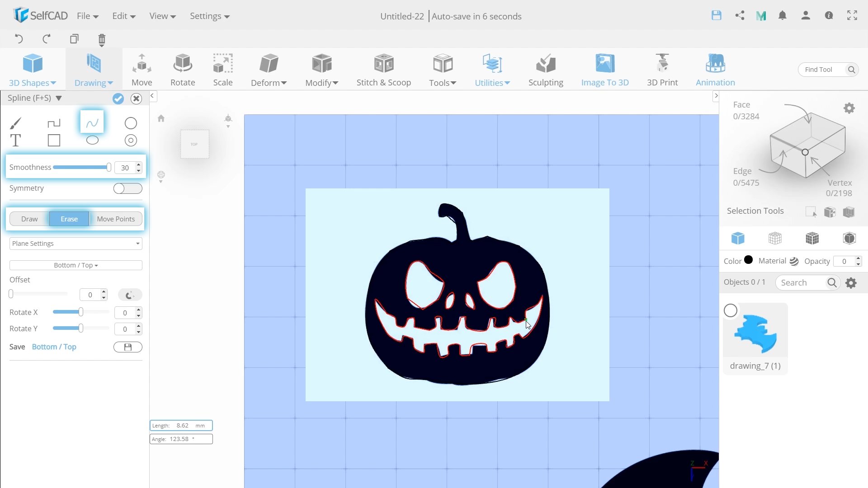Click the Redo arrow icon
This screenshot has width=868, height=488.
pyautogui.click(x=46, y=39)
